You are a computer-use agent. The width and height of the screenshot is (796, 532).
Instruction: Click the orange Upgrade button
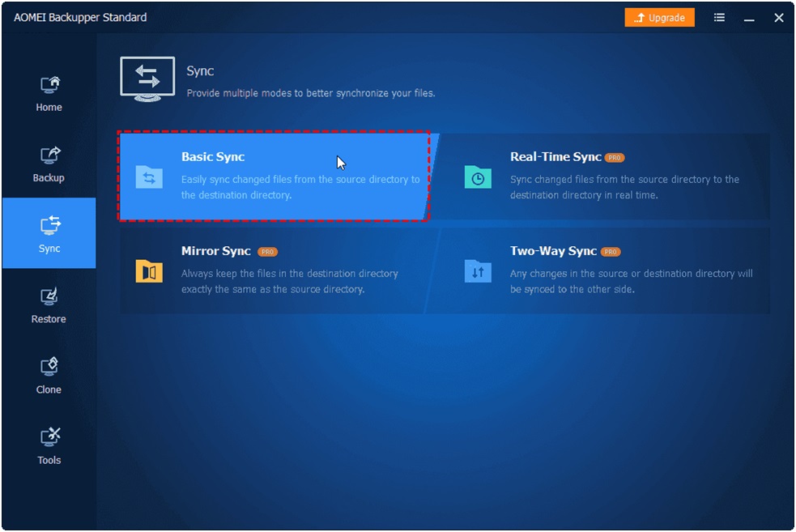(659, 17)
